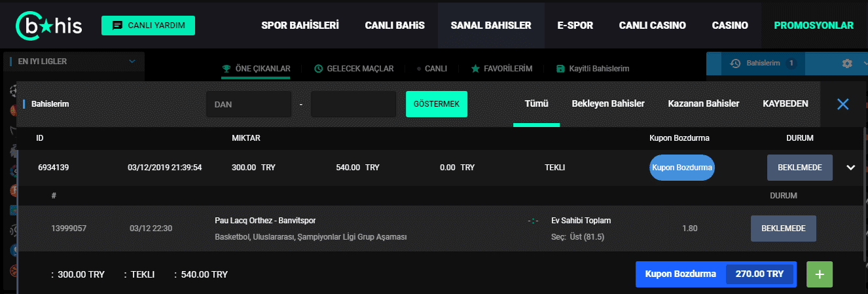Click save icon beside Kayitli Bahislerim
The image size is (868, 294).
[560, 68]
